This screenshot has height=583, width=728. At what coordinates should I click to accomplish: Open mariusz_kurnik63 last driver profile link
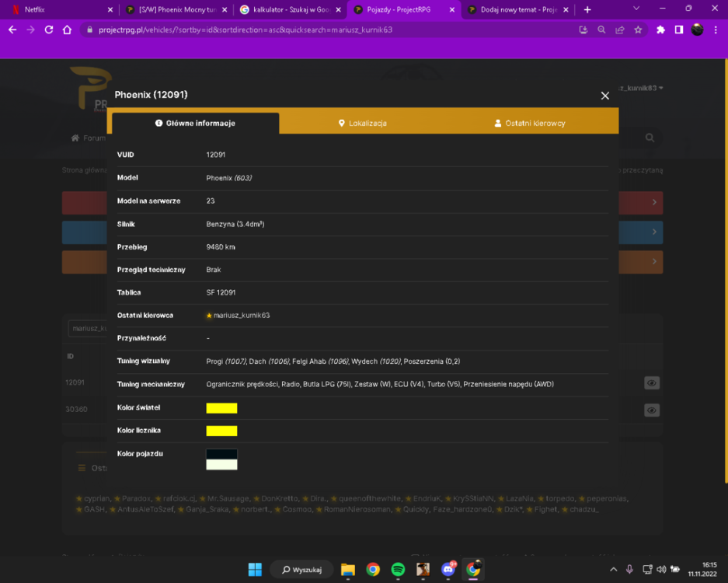pyautogui.click(x=242, y=316)
